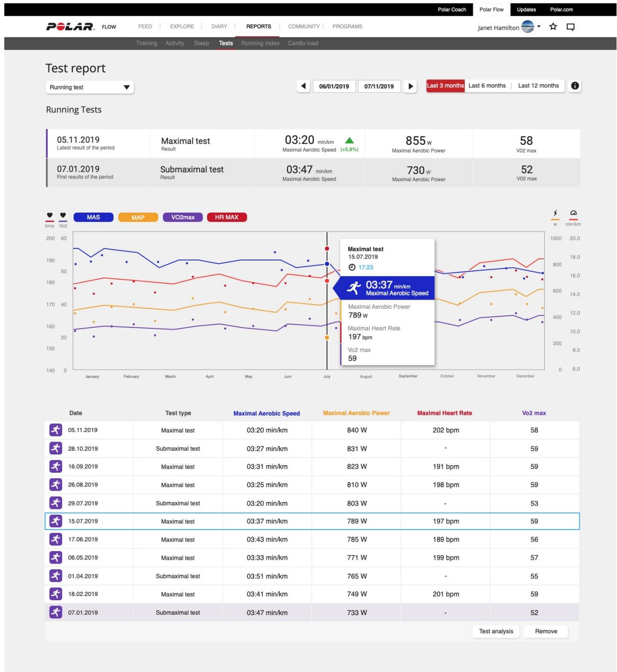
Task: Go to next date range arrow
Action: pos(410,87)
